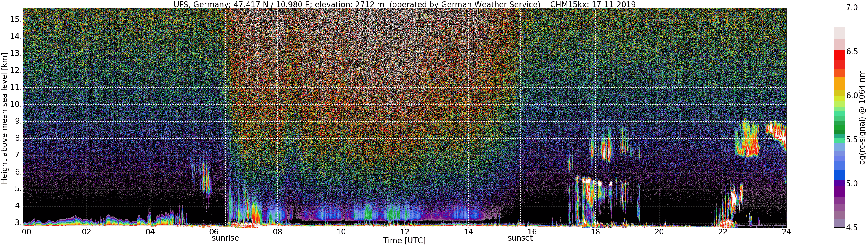Click the 'sunrise' label under the time axis
The image size is (868, 246).
(x=225, y=238)
